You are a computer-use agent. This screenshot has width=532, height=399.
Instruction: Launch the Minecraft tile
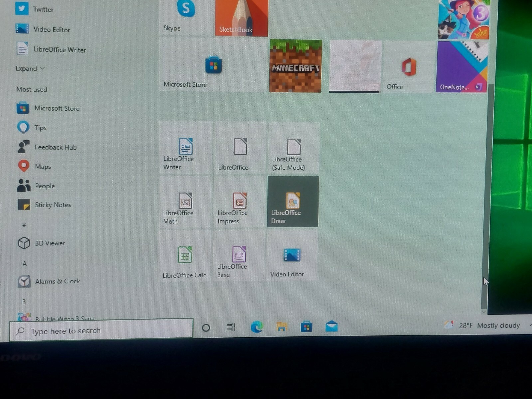click(x=295, y=66)
